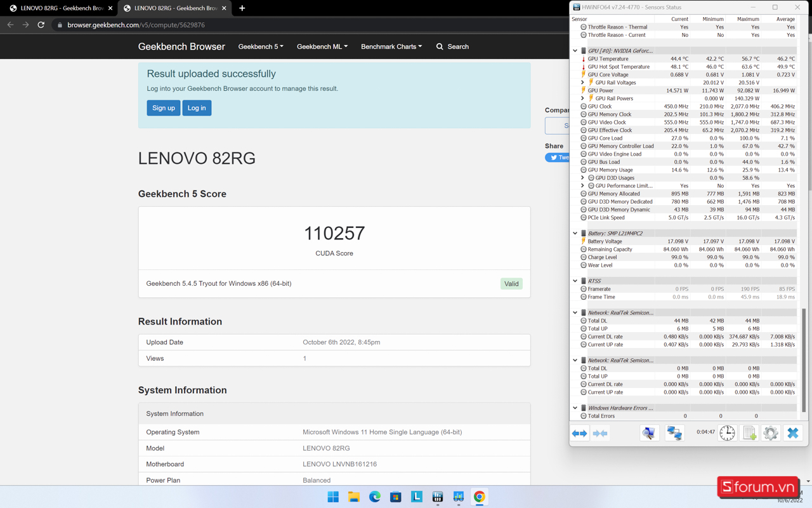Screen dimensions: 812x508
Task: Close the first LENOVO 82RG tab
Action: pos(110,8)
